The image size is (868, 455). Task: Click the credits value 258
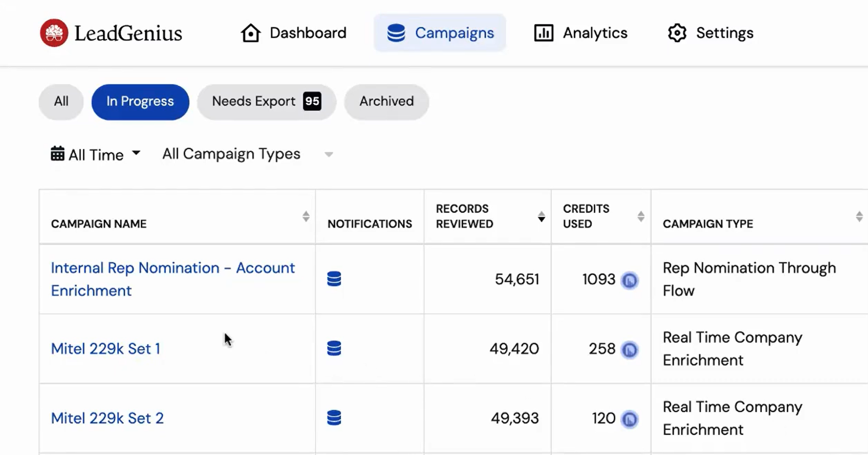click(x=602, y=349)
